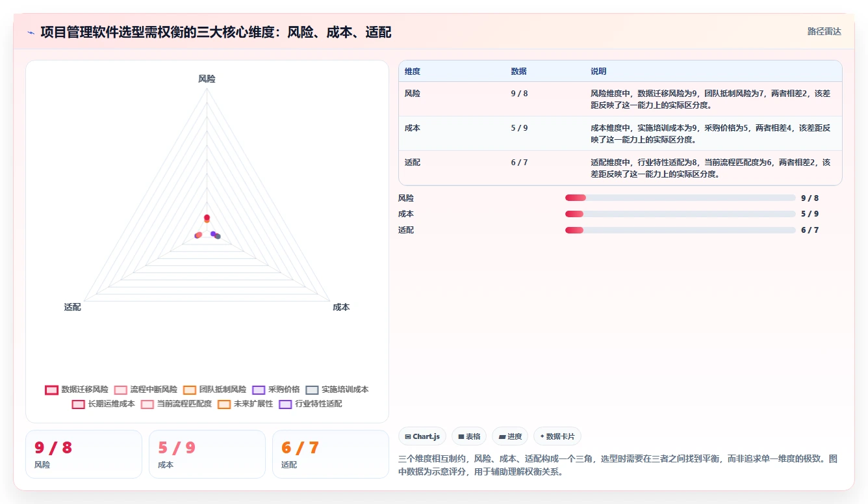Toggle the 流程中断风险 legend item
Screen dimensions: 868x504
146,390
